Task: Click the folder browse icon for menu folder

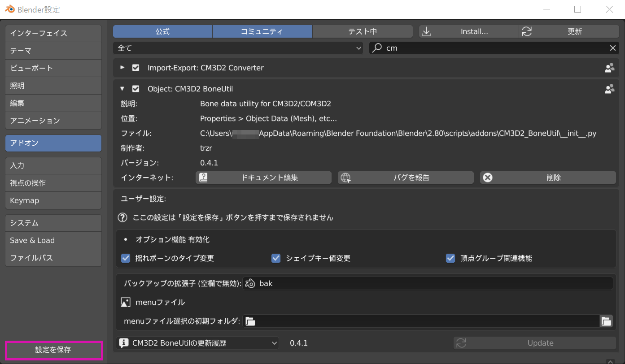Action: pos(606,321)
